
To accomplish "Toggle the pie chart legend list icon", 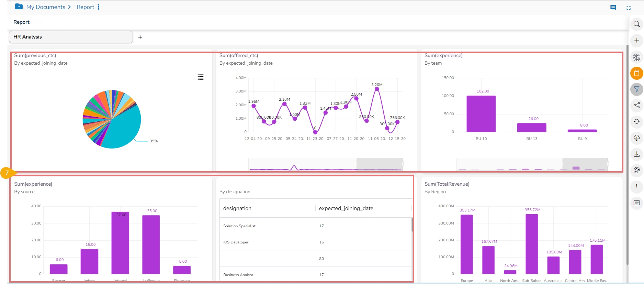I will 201,77.
